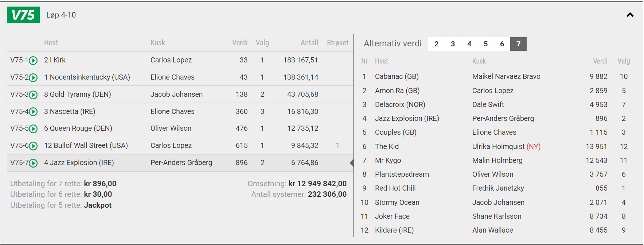The width and height of the screenshot is (644, 245).
Task: Click the active alternative value tab 7
Action: (x=518, y=44)
